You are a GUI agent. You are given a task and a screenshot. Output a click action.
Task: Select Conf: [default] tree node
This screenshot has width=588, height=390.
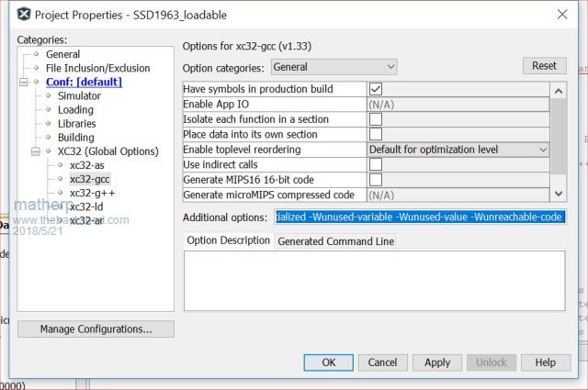pos(84,82)
